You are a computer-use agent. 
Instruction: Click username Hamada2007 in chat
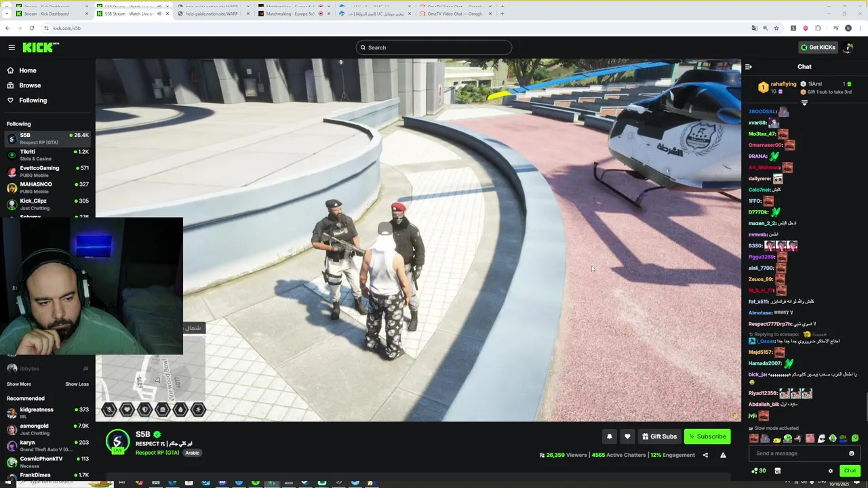click(x=765, y=363)
